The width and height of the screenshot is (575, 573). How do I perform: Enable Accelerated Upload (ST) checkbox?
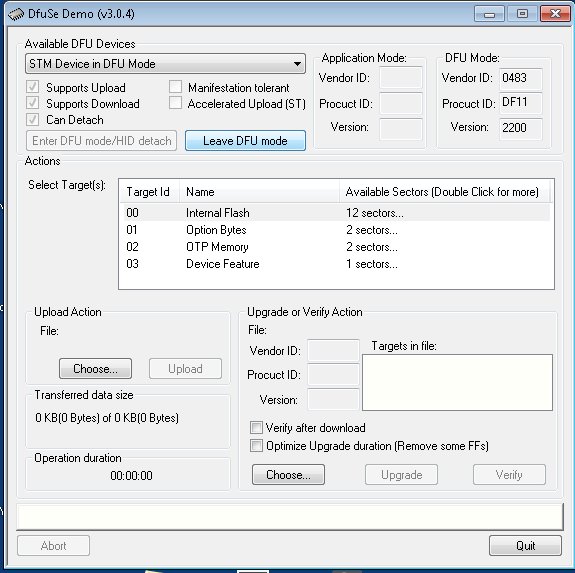pyautogui.click(x=175, y=103)
